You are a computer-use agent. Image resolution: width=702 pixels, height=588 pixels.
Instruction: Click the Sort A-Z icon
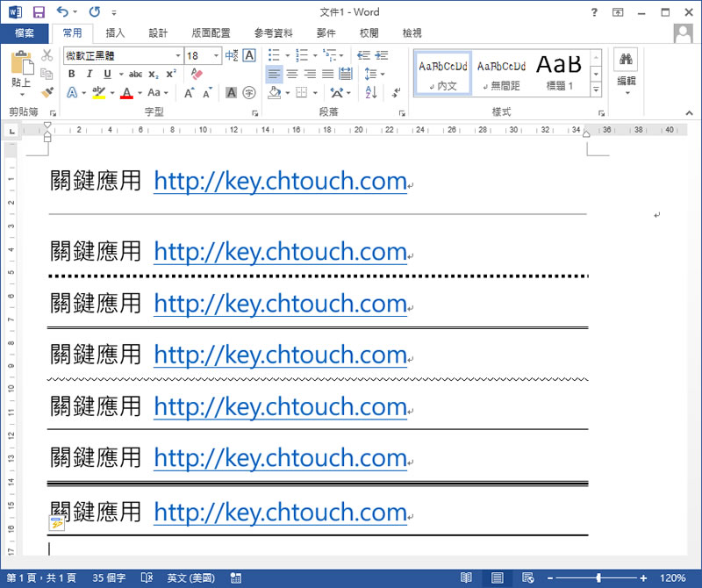[371, 92]
